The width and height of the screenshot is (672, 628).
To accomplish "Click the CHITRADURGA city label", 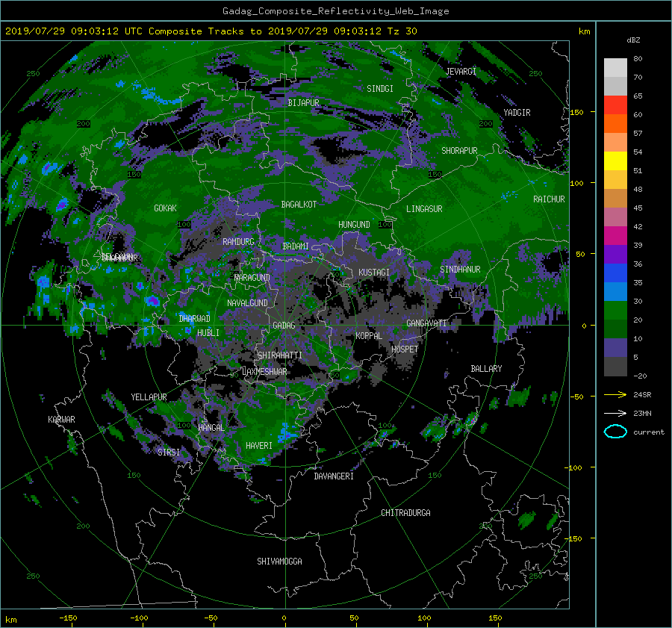I will coord(405,513).
